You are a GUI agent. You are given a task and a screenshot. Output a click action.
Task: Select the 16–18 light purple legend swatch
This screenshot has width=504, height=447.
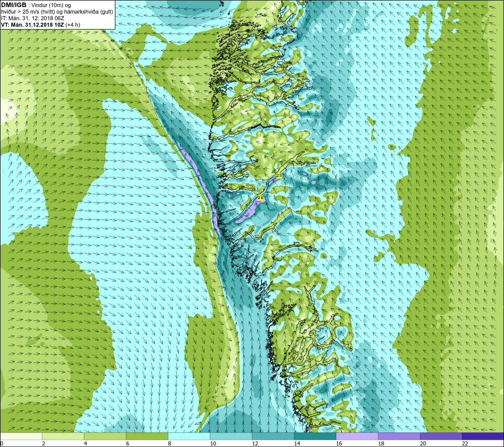(357, 436)
